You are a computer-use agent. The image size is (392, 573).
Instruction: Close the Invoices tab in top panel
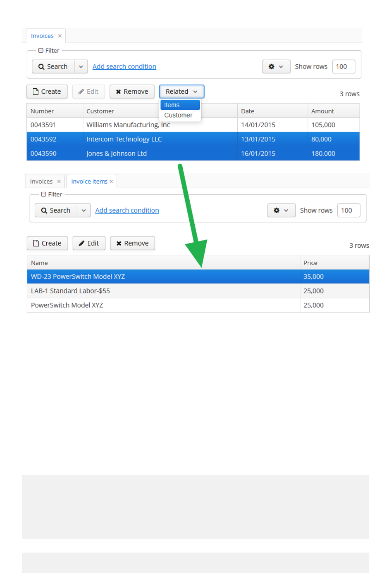[x=60, y=36]
